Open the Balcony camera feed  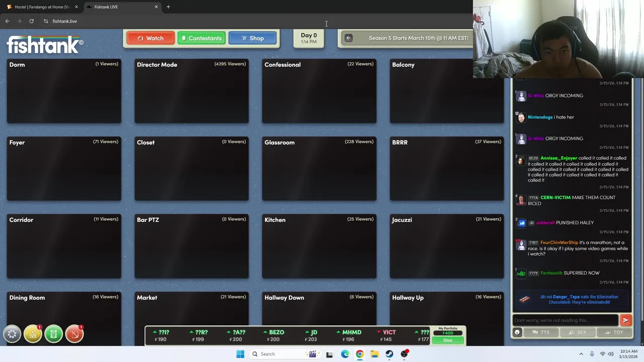point(447,91)
